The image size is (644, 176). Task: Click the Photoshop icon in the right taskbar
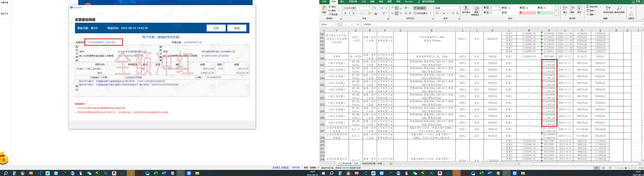pyautogui.click(x=431, y=173)
